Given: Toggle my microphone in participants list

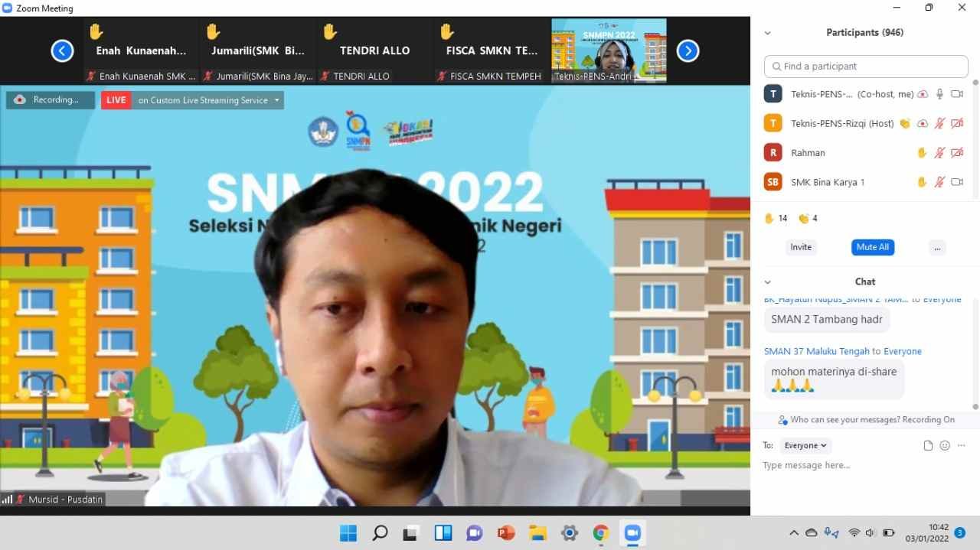Looking at the screenshot, I should pyautogui.click(x=939, y=94).
